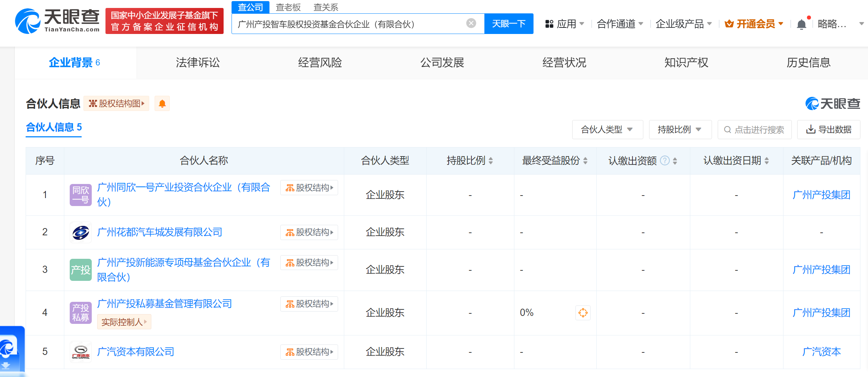868x377 pixels.
Task: Clear the search box with X icon
Action: [x=471, y=23]
